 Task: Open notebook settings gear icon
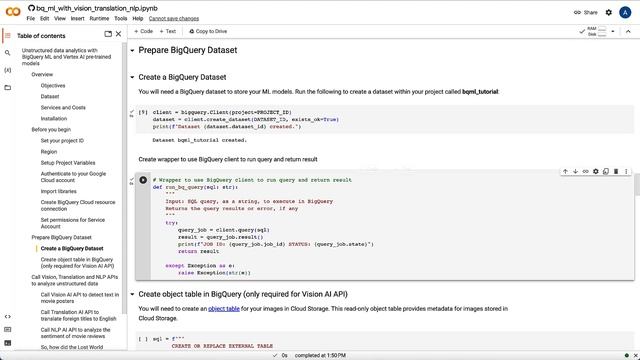point(609,12)
